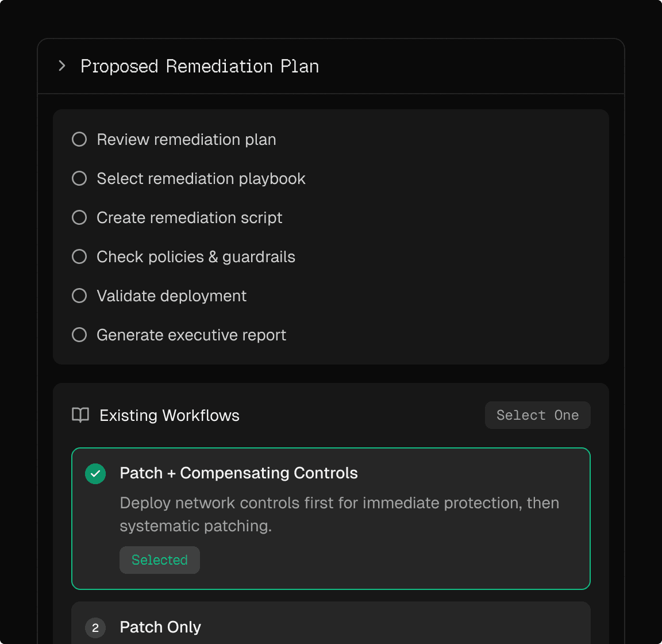This screenshot has width=662, height=644.
Task: Open the Check policies & guardrails step
Action: click(x=196, y=257)
